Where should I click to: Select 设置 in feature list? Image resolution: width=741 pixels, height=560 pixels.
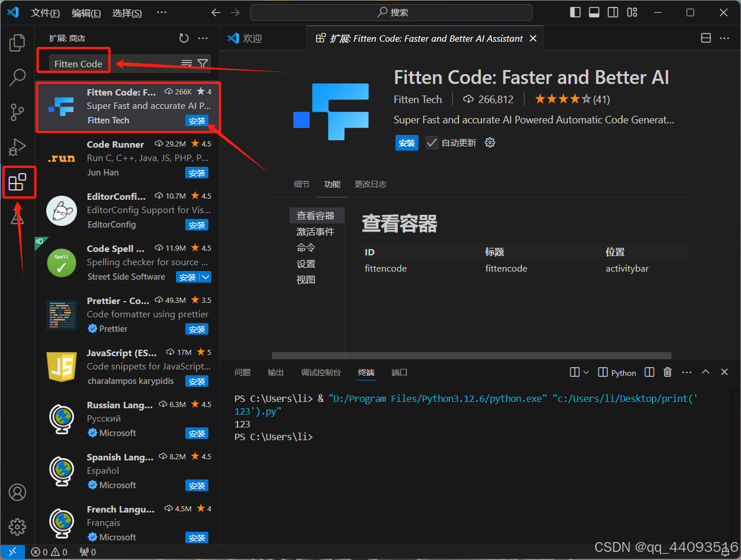[x=306, y=263]
